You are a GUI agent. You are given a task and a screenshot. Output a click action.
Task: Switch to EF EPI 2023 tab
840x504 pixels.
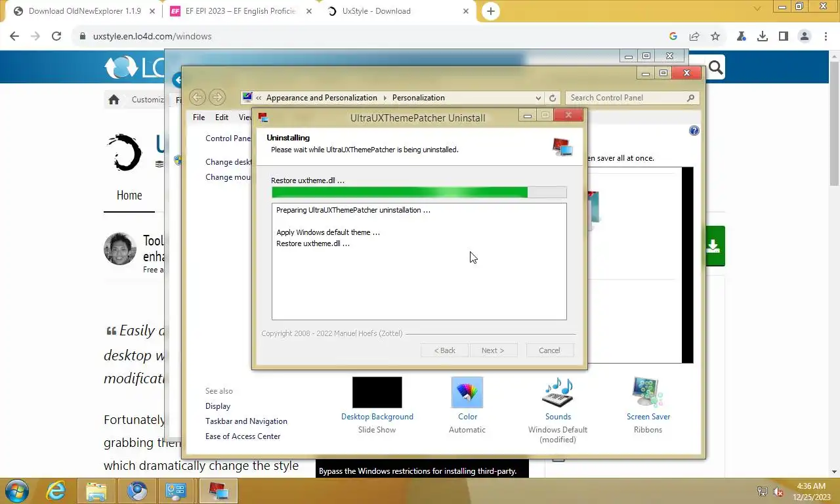coord(241,11)
